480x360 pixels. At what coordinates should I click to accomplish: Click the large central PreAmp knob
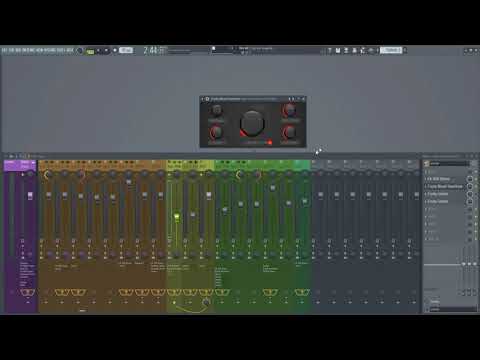[x=252, y=123]
